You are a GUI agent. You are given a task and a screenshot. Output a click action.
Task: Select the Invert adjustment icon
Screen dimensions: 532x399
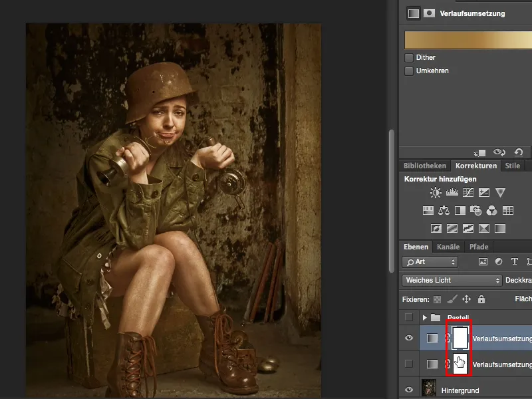[436, 228]
